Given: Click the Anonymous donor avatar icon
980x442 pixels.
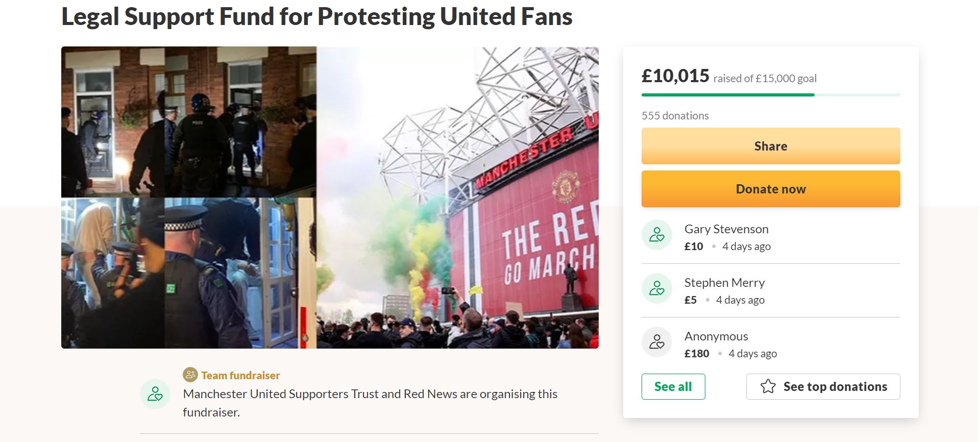Looking at the screenshot, I should pyautogui.click(x=656, y=342).
